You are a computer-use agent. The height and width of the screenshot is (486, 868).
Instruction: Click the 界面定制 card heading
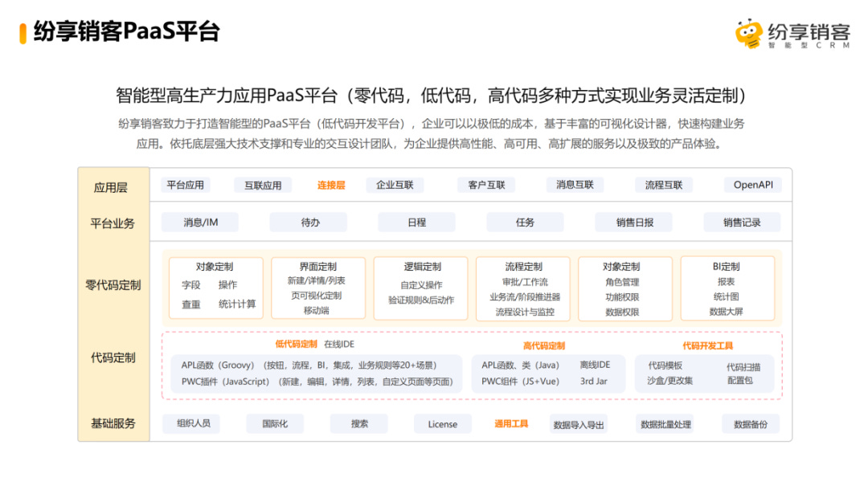click(317, 266)
